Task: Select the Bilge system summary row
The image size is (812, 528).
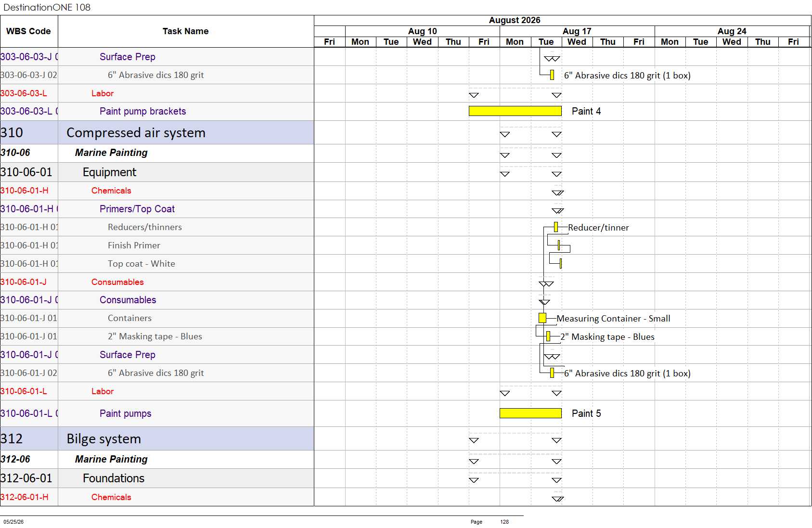Action: [157, 438]
